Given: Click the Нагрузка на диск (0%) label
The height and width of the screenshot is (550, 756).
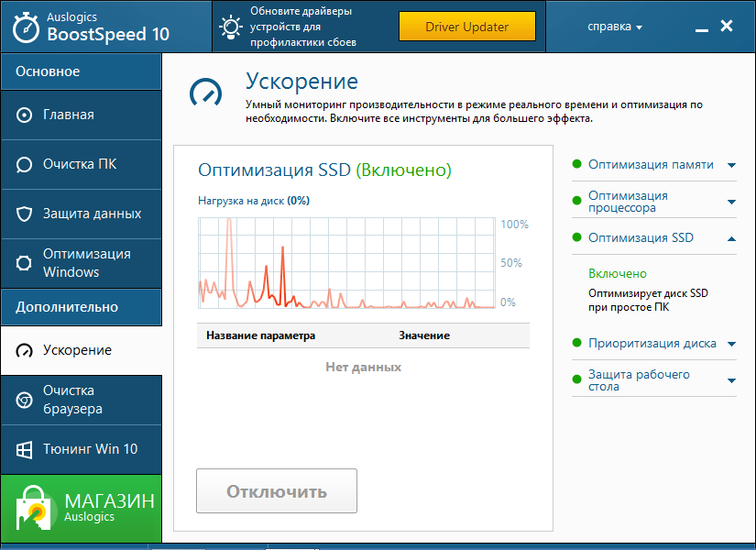Looking at the screenshot, I should click(x=254, y=201).
